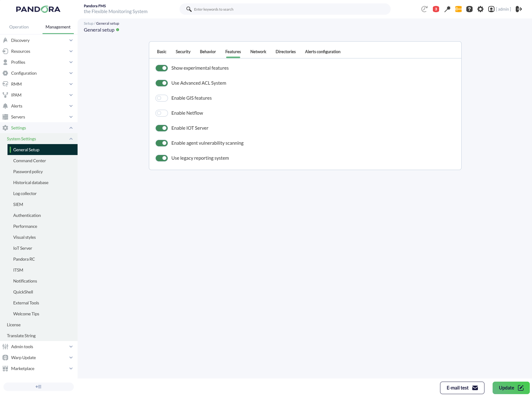Open the Password policy settings link
Screen dimensions: 532x396
click(x=28, y=172)
